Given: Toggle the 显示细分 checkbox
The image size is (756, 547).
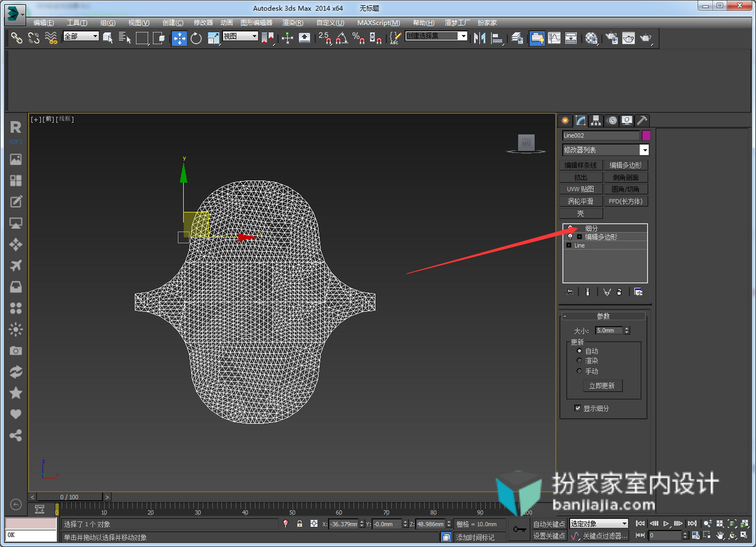Looking at the screenshot, I should (x=577, y=408).
